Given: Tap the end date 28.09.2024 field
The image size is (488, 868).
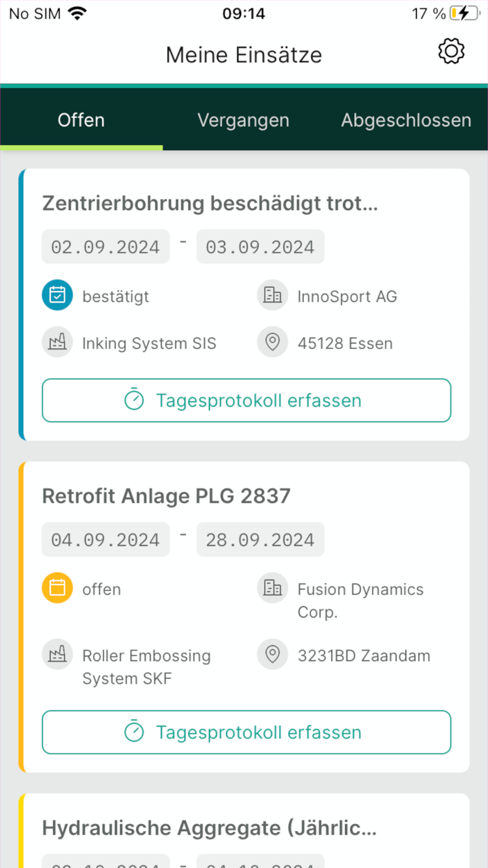Looking at the screenshot, I should (260, 539).
